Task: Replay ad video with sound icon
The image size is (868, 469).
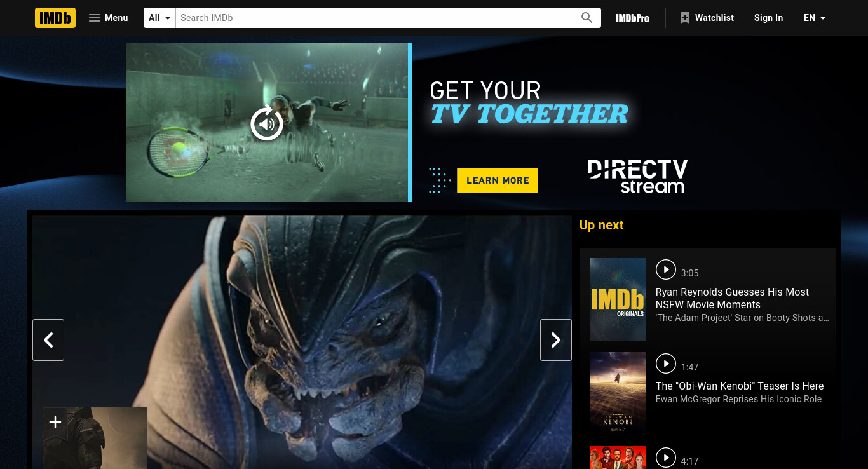Action: pos(267,123)
